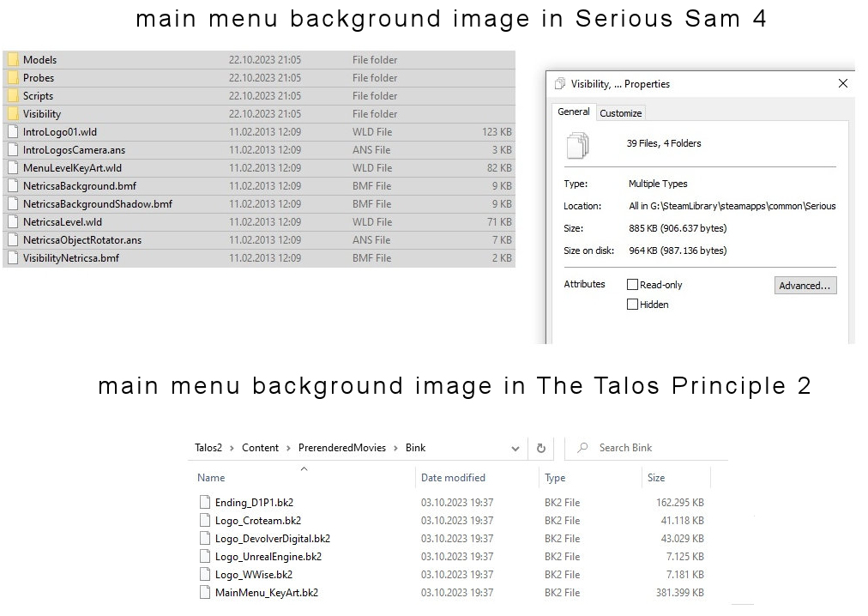Click the NetricsaBackground.bmf file icon
Viewport: 868px width, 616px height.
(13, 185)
